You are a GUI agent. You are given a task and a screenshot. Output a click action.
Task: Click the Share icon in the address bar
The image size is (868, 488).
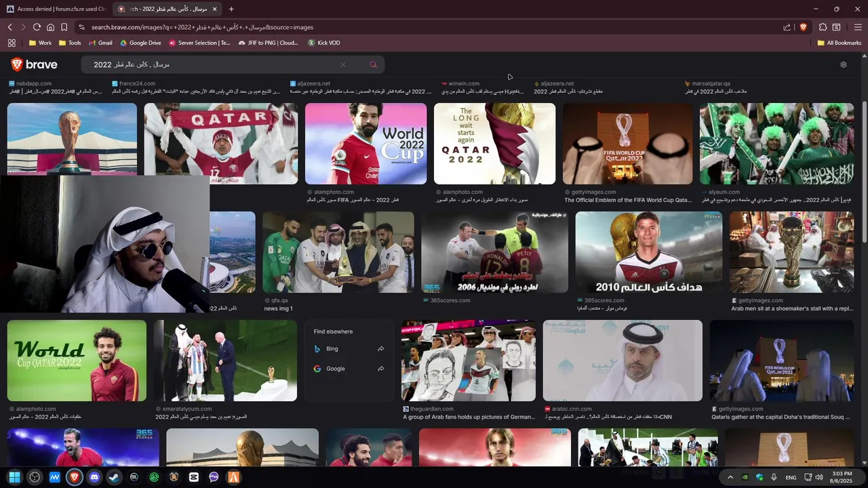(787, 27)
